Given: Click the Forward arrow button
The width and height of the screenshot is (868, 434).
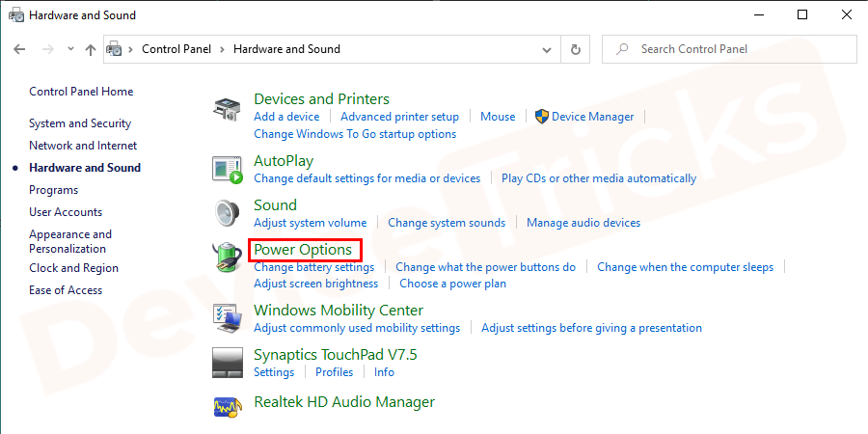Looking at the screenshot, I should (48, 49).
